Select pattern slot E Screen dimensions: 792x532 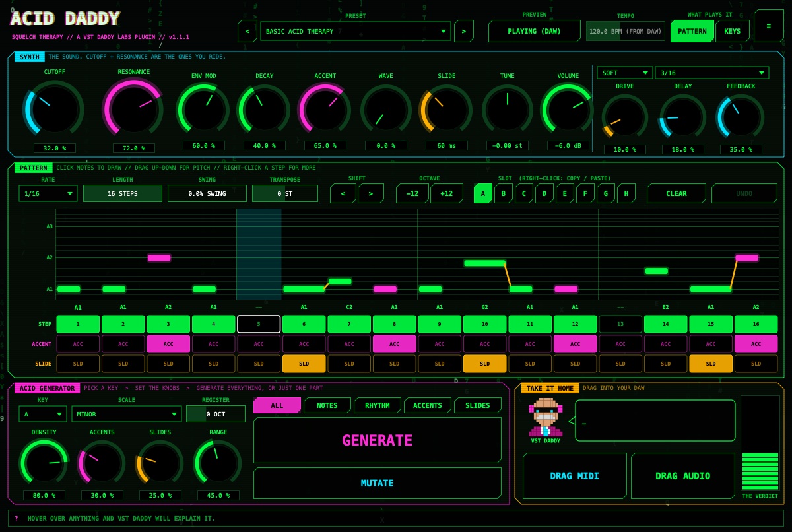[x=565, y=193]
